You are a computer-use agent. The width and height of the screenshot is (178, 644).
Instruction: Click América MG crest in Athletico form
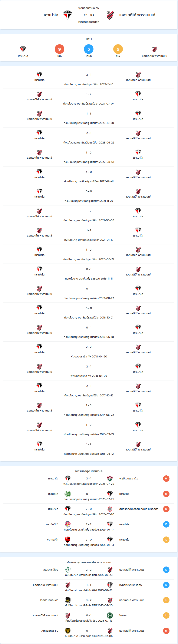pyautogui.click(x=68, y=569)
